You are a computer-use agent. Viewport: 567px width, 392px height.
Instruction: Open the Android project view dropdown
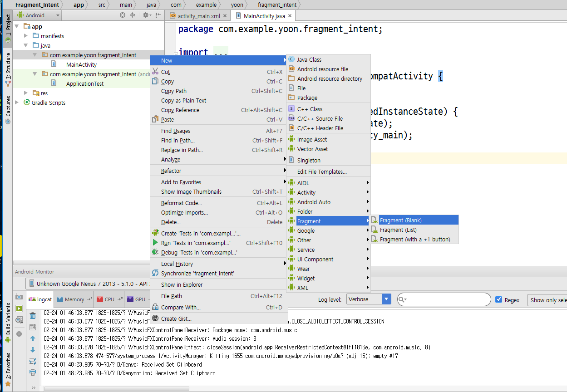point(39,15)
